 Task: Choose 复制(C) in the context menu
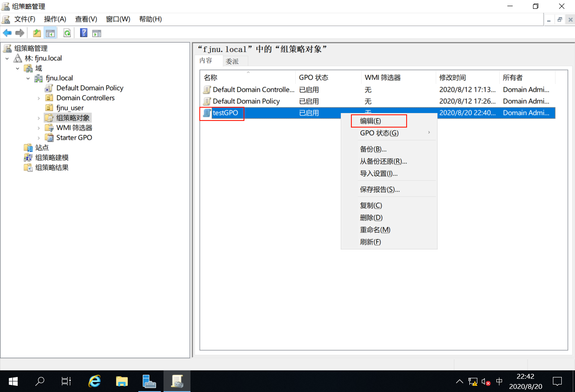389,205
